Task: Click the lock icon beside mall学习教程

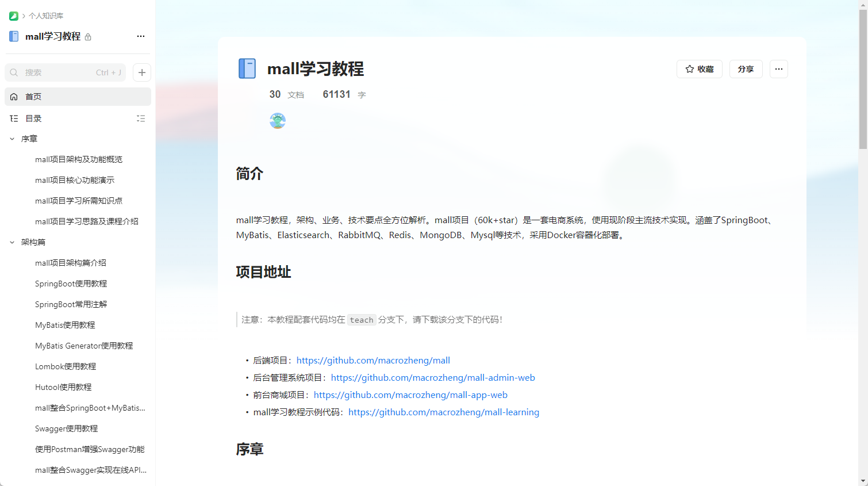Action: 88,37
